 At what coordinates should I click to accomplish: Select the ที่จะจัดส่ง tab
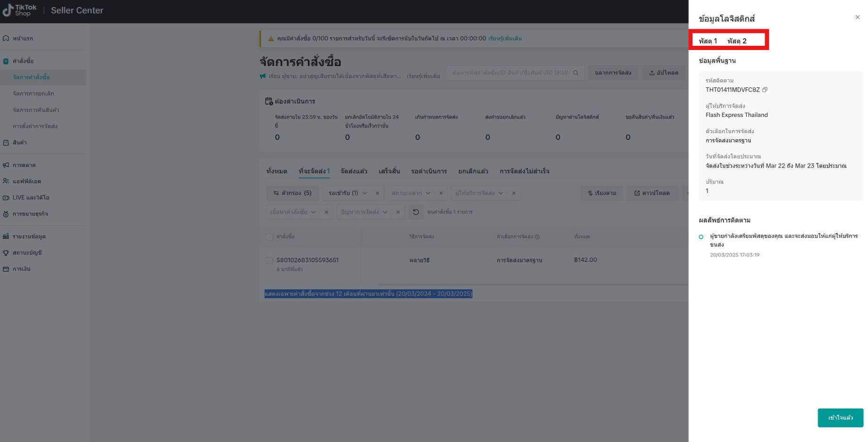click(313, 171)
